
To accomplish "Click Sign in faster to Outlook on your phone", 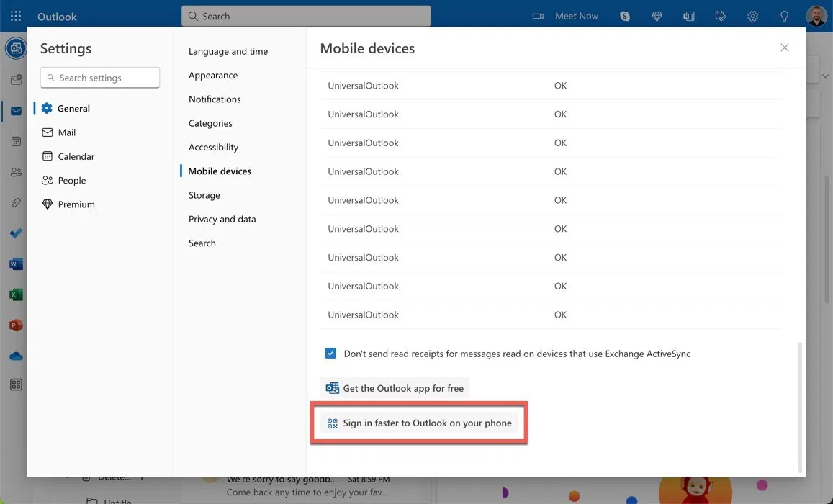I will pos(420,423).
